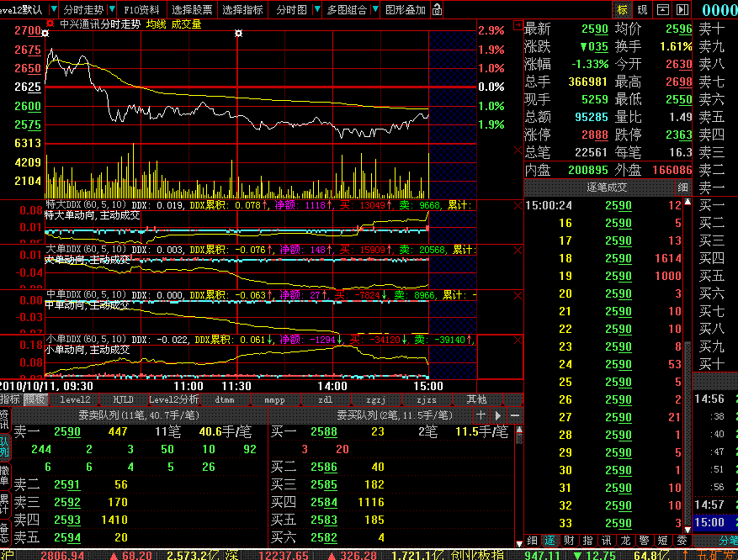Click the tick list scroll-up arrow
Screen dimensions: 738x560
click(x=688, y=202)
